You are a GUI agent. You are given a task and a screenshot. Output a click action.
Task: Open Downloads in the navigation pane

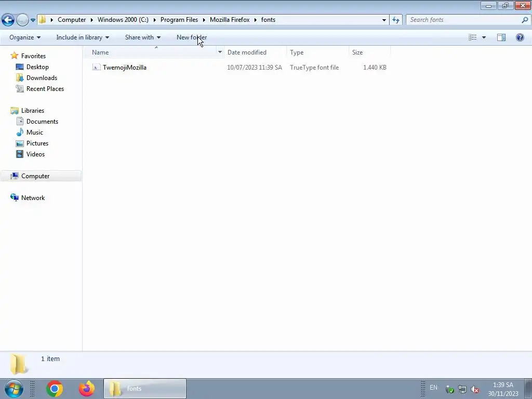point(42,78)
